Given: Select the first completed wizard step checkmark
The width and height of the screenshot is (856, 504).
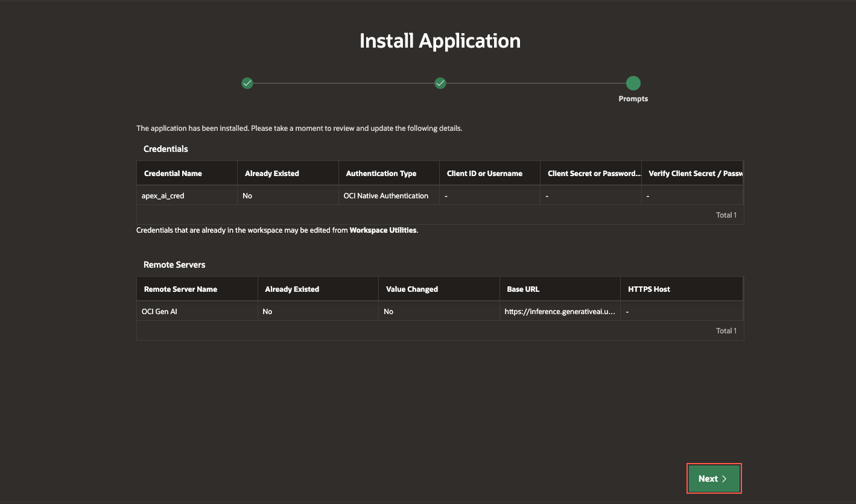Looking at the screenshot, I should [247, 83].
